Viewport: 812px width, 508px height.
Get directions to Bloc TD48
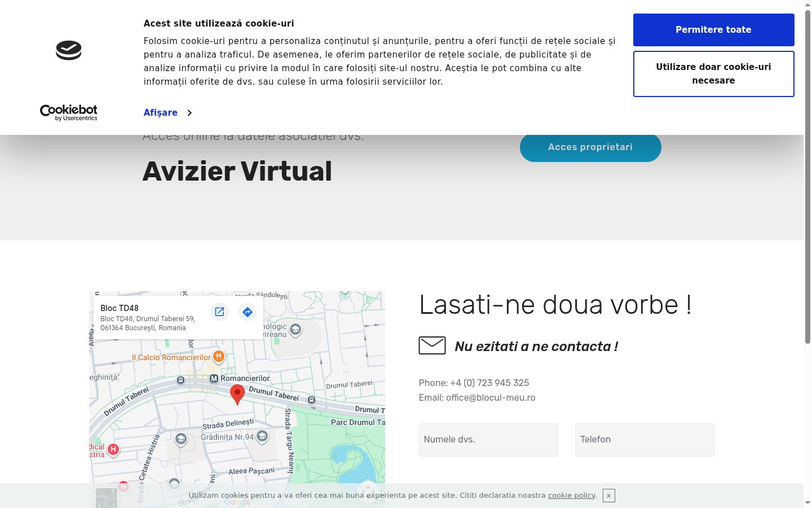(247, 312)
